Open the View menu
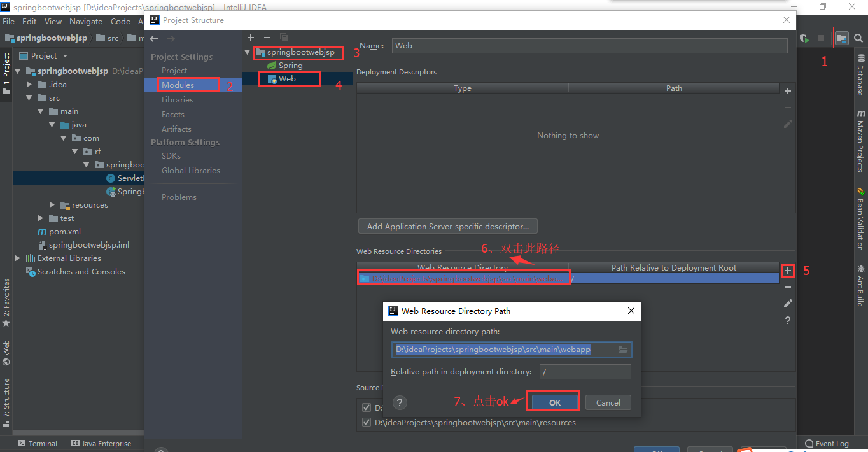 53,22
